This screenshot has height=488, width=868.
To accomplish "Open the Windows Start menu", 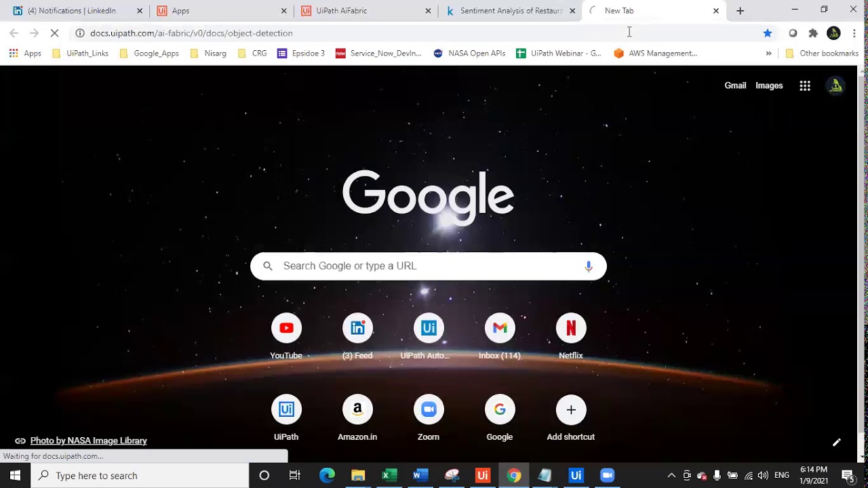I will (15, 475).
